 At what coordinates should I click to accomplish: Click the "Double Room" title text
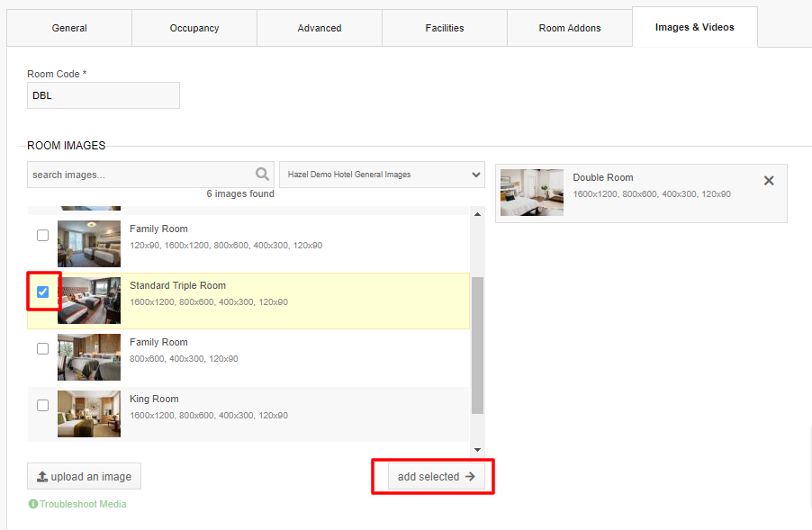tap(603, 177)
